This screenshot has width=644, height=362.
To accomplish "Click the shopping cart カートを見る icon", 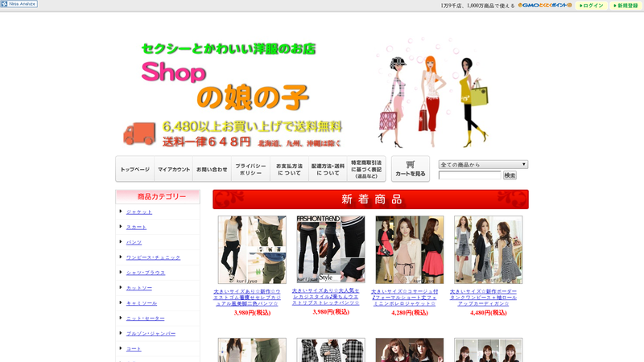I will (x=411, y=169).
